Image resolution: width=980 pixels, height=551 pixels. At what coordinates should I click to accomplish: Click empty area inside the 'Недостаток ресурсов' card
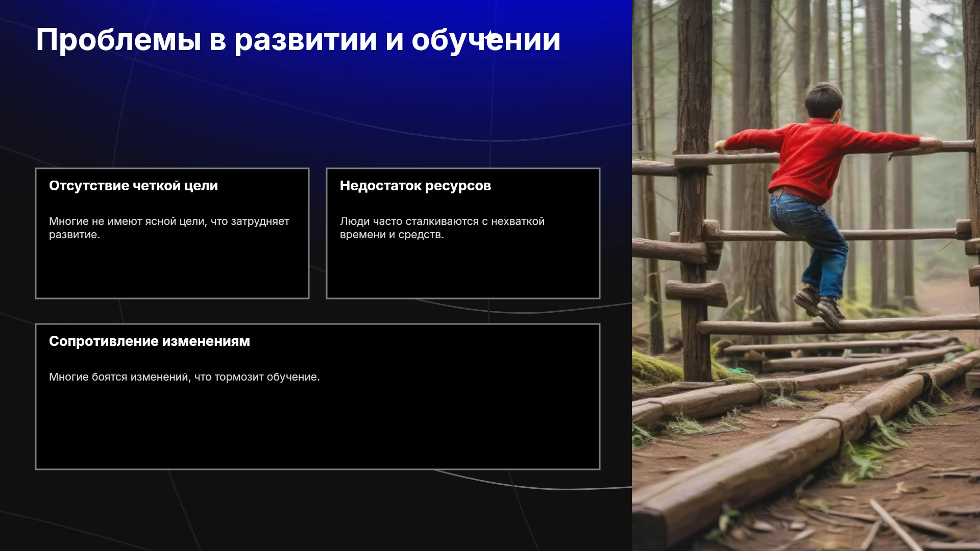click(x=463, y=270)
